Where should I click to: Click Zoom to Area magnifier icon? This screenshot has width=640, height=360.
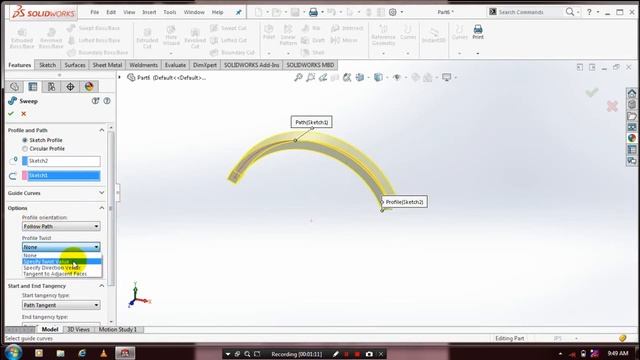click(311, 77)
